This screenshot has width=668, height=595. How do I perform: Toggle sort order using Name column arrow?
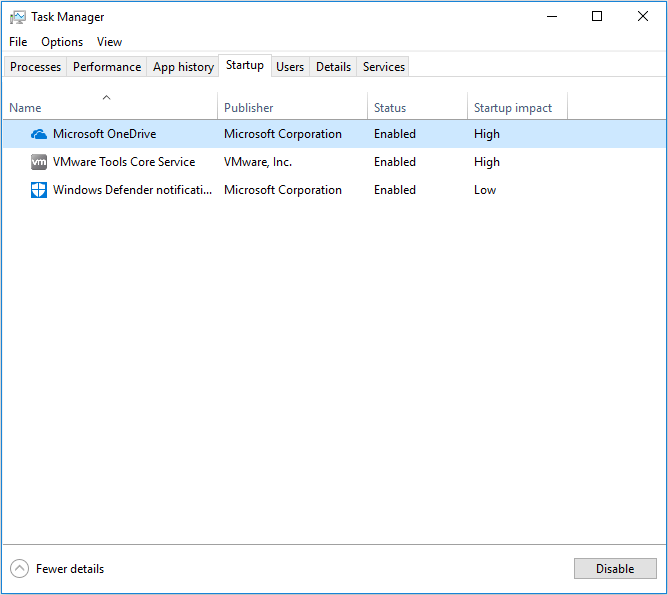coord(107,98)
